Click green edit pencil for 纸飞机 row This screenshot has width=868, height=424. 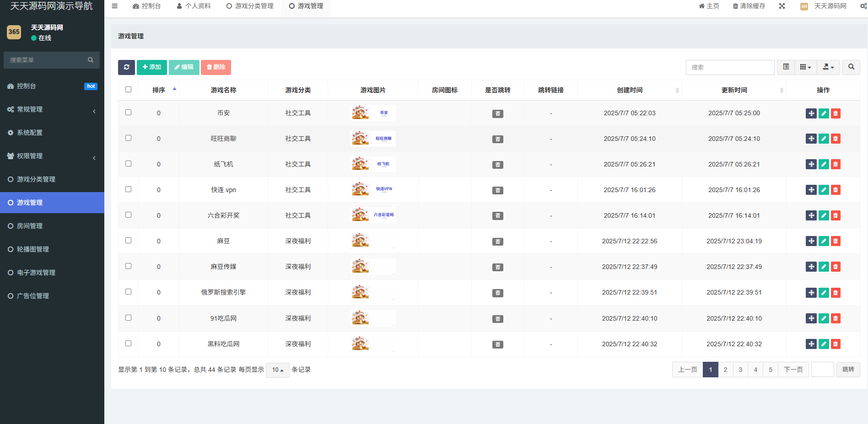click(x=824, y=165)
